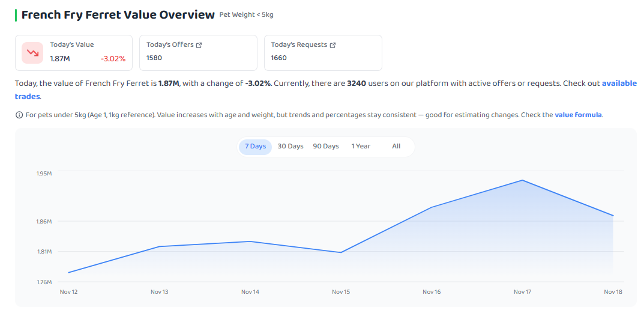Click the Nov 14 x-axis label
The image size is (644, 316).
(x=250, y=292)
